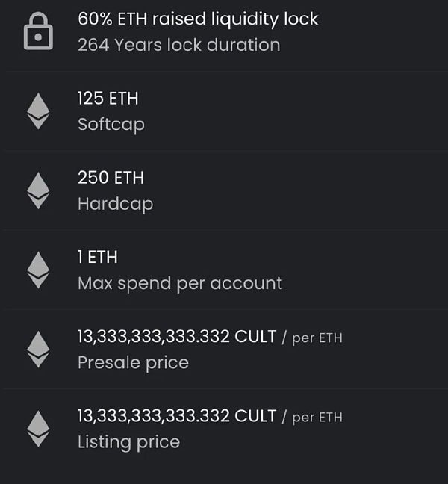Select the presale CULT amount value
The height and width of the screenshot is (484, 448).
[177, 336]
